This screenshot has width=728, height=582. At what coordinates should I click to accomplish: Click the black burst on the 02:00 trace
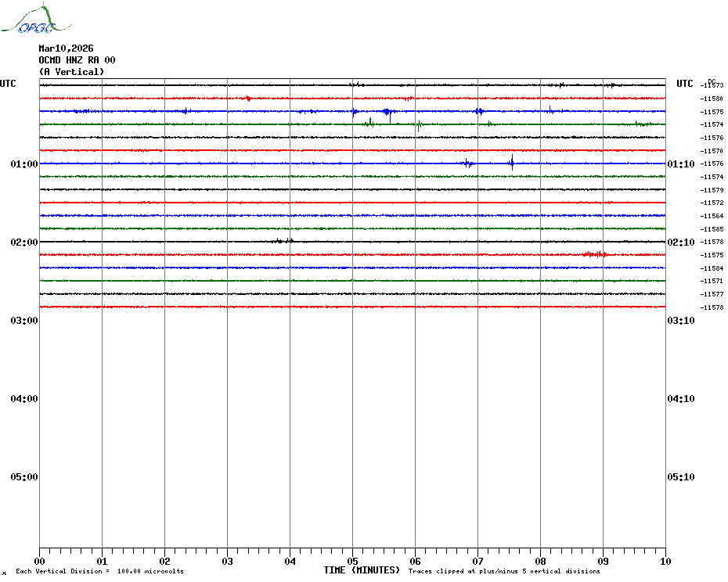(283, 240)
